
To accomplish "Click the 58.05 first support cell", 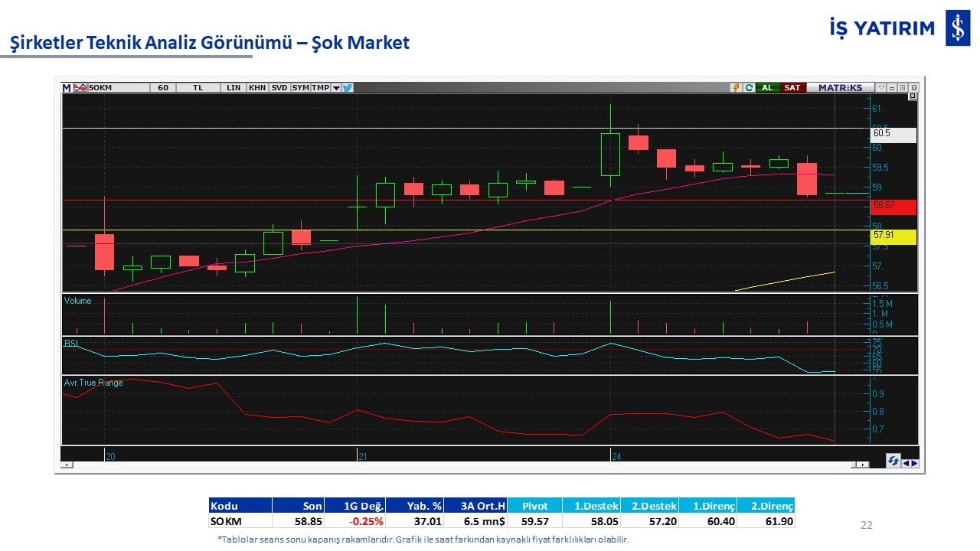I will (592, 521).
